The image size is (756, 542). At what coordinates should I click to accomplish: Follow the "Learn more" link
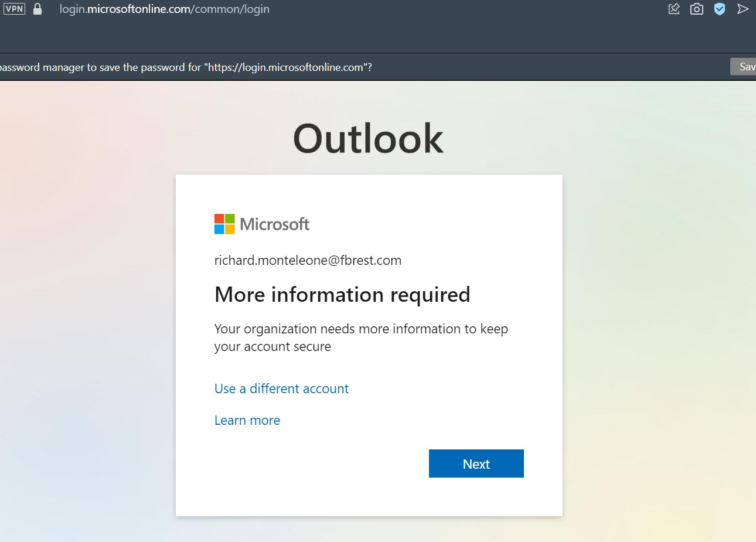click(247, 420)
